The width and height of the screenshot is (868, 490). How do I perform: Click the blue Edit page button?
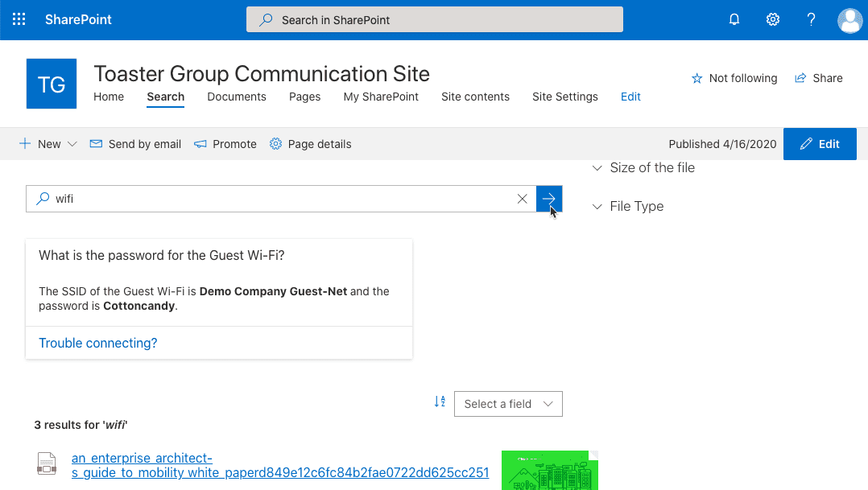coord(820,144)
